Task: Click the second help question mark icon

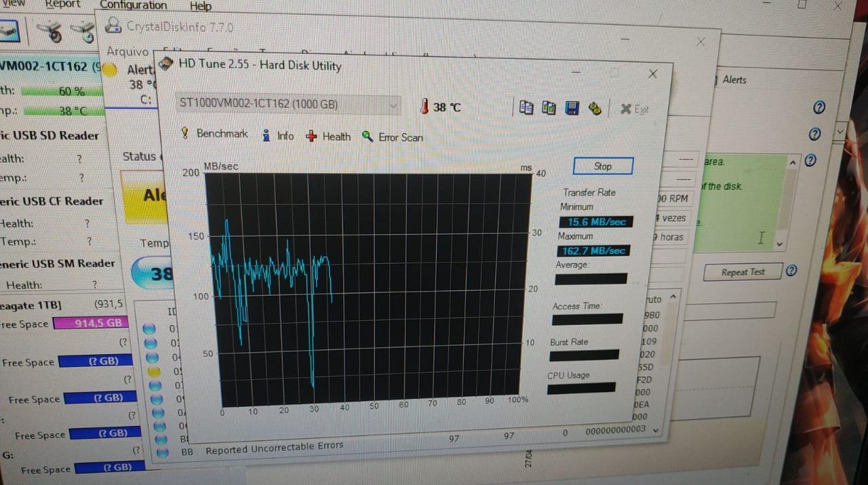Action: 814,134
